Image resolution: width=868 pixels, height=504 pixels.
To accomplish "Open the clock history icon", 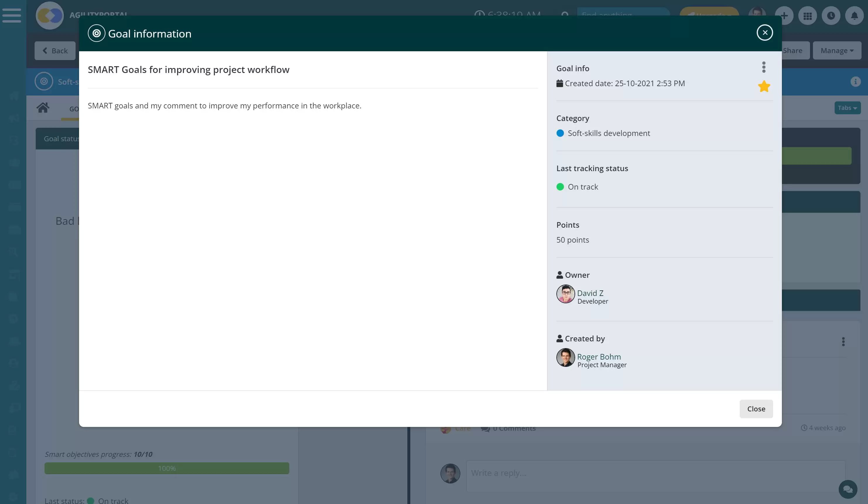I will tap(831, 16).
